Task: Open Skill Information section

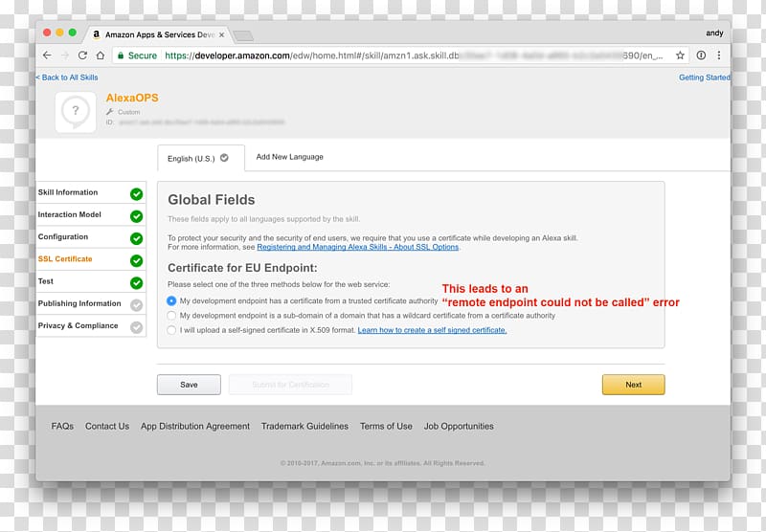Action: pyautogui.click(x=91, y=192)
